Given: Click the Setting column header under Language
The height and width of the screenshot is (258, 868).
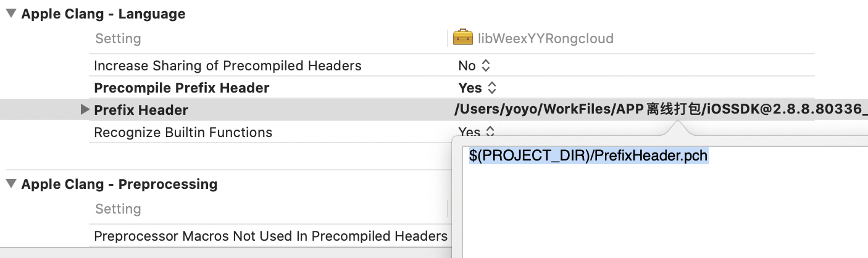Looking at the screenshot, I should pos(118,38).
